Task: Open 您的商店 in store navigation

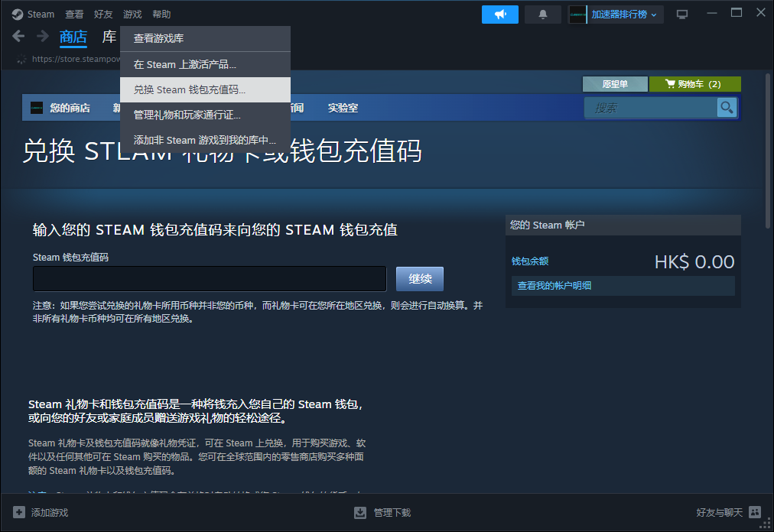Action: [70, 108]
